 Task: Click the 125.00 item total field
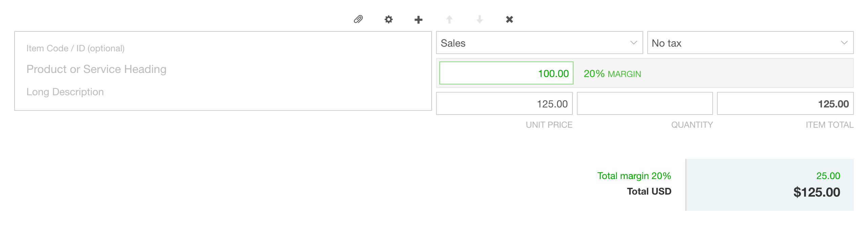tap(785, 104)
